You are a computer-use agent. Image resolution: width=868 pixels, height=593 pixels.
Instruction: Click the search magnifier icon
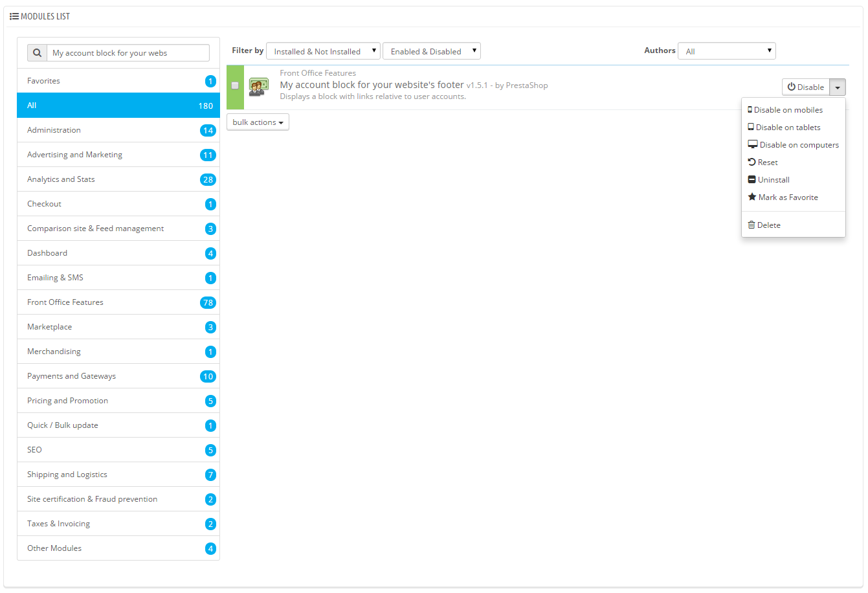(x=37, y=53)
